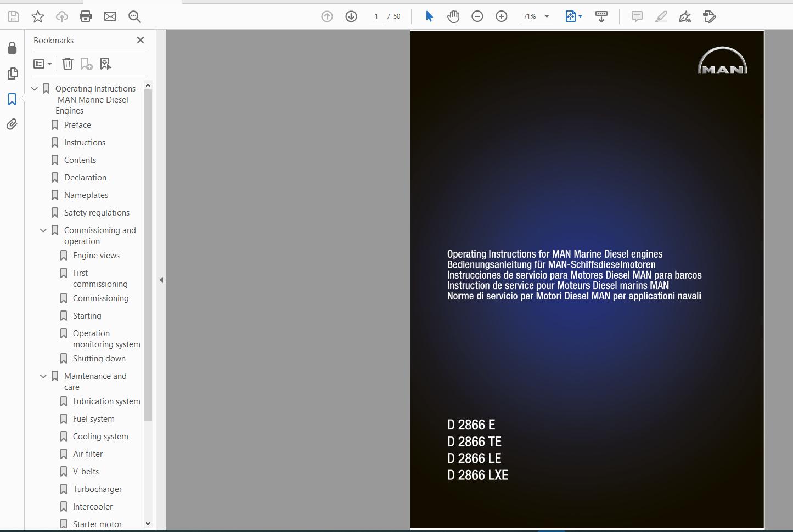This screenshot has width=793, height=532.
Task: Collapse the Commissioning and operation bookmark
Action: (x=43, y=230)
